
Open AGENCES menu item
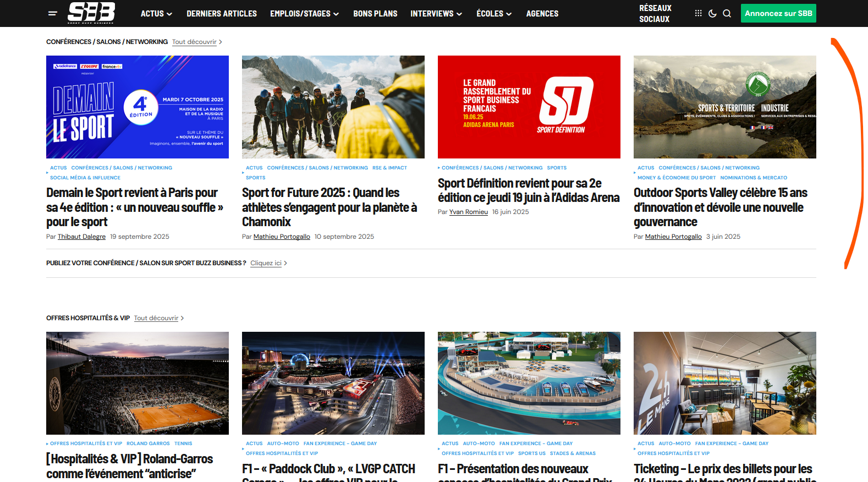(x=542, y=13)
